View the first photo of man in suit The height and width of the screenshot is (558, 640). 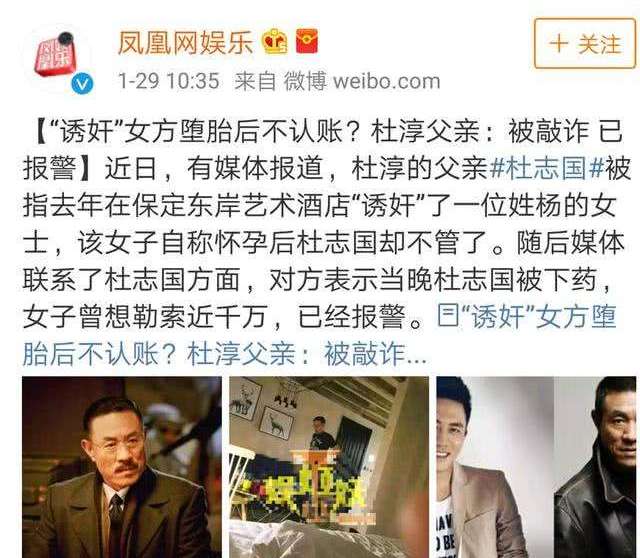[122, 467]
